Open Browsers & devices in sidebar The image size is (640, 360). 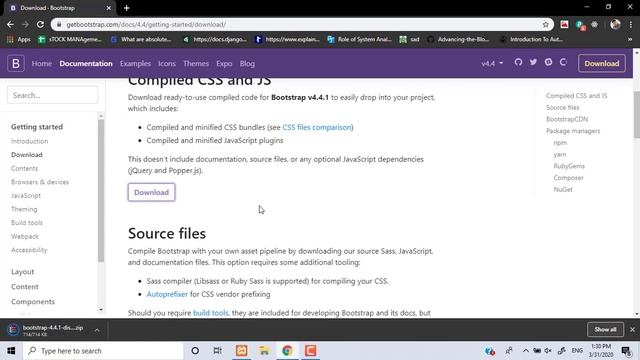40,182
